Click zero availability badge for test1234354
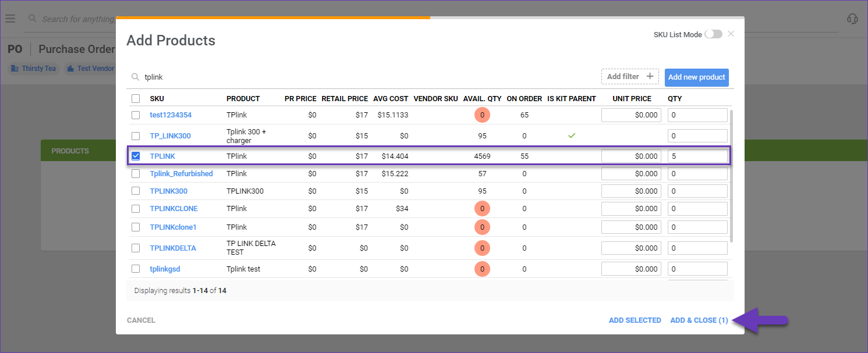 482,115
